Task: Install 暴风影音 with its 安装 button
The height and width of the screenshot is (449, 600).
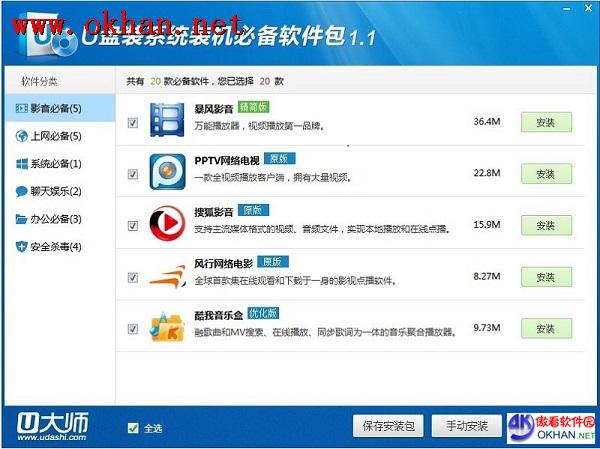Action: 546,122
